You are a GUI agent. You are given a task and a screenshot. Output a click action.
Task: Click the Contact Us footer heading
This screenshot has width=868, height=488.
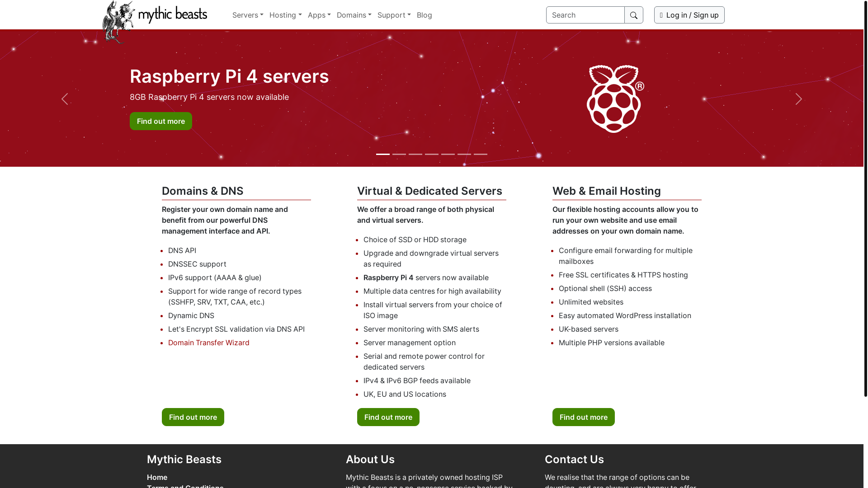pos(574,460)
